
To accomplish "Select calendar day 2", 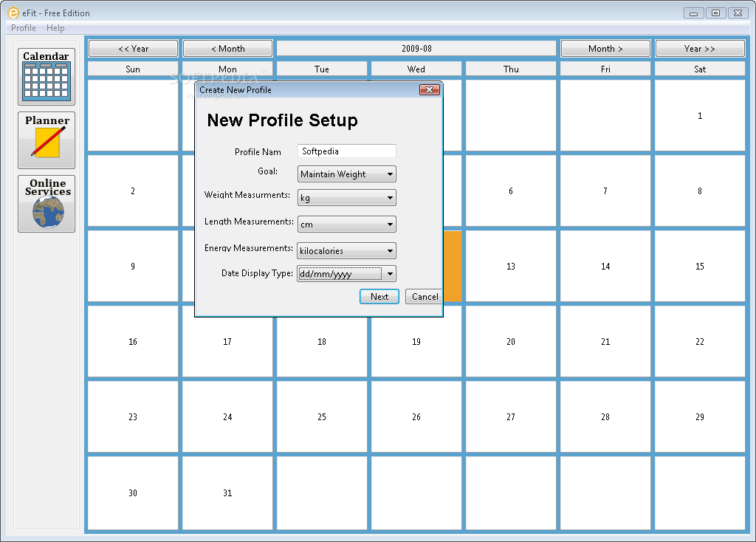I will coord(133,191).
